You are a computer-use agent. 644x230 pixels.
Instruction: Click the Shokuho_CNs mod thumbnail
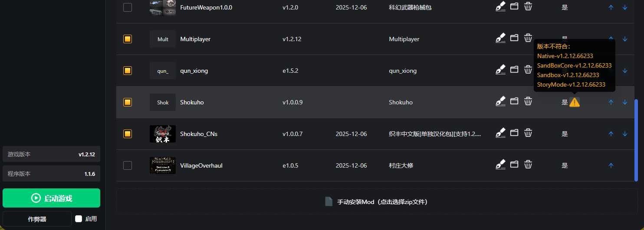point(163,134)
